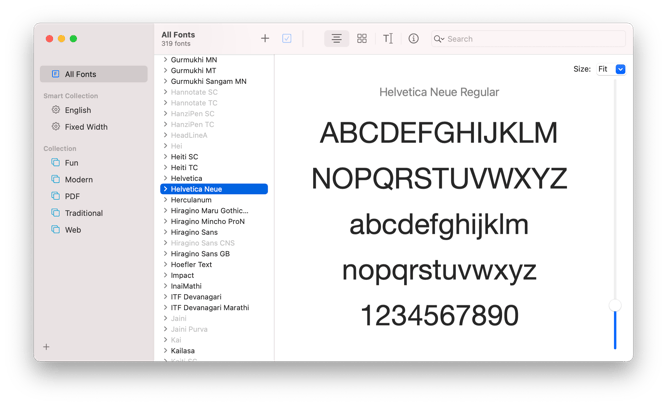The image size is (667, 406).
Task: Click the 1234567890 sample preview text
Action: 439,315
